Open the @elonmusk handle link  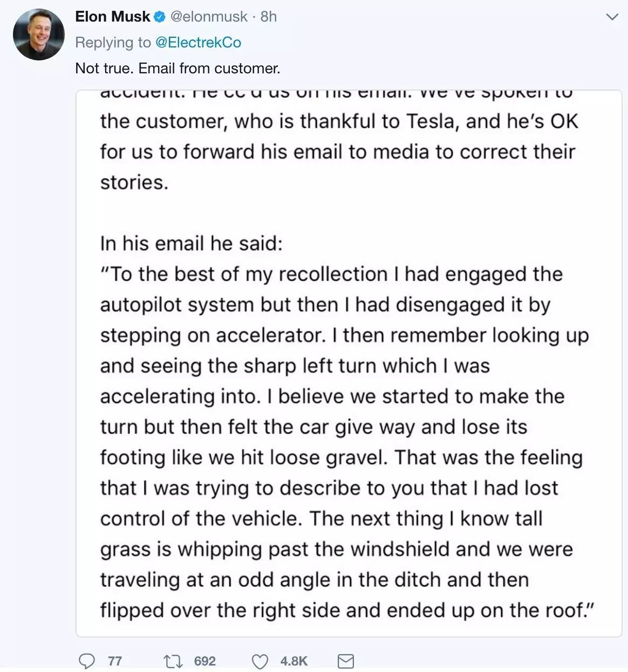coord(209,17)
